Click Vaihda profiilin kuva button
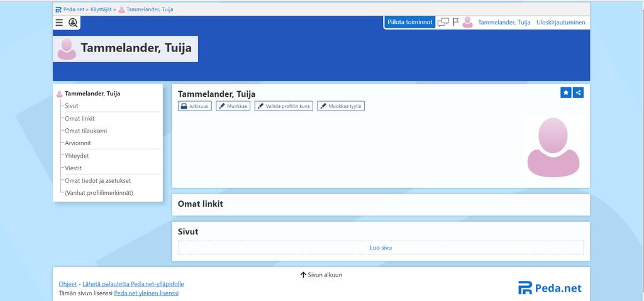Image resolution: width=644 pixels, height=301 pixels. [284, 106]
